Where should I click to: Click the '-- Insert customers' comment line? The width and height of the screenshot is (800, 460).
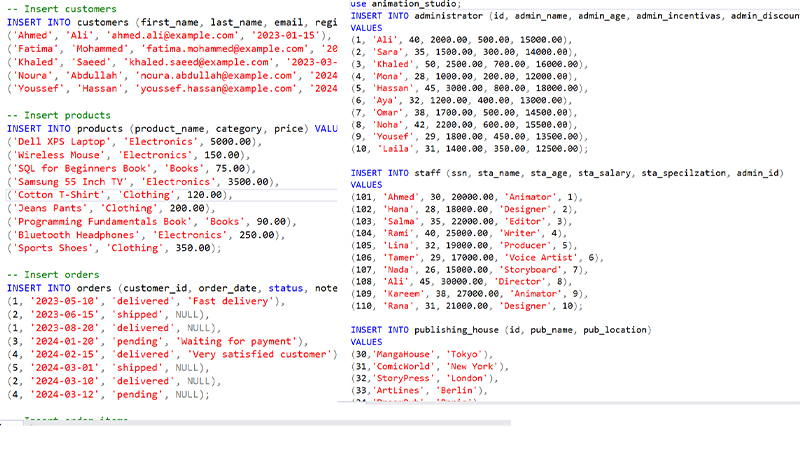point(62,9)
